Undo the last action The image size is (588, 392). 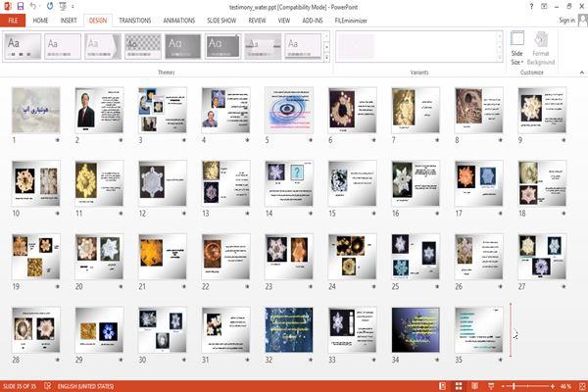pyautogui.click(x=33, y=7)
